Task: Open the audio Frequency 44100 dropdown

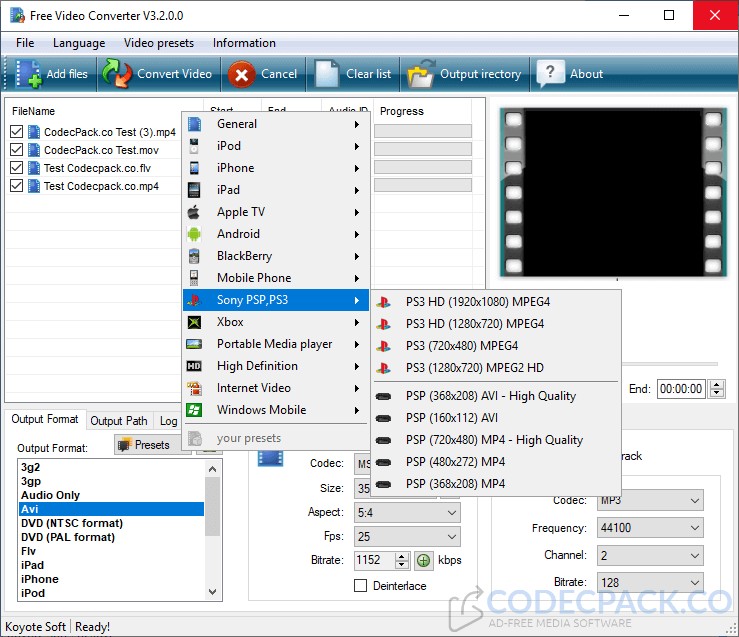Action: point(650,528)
